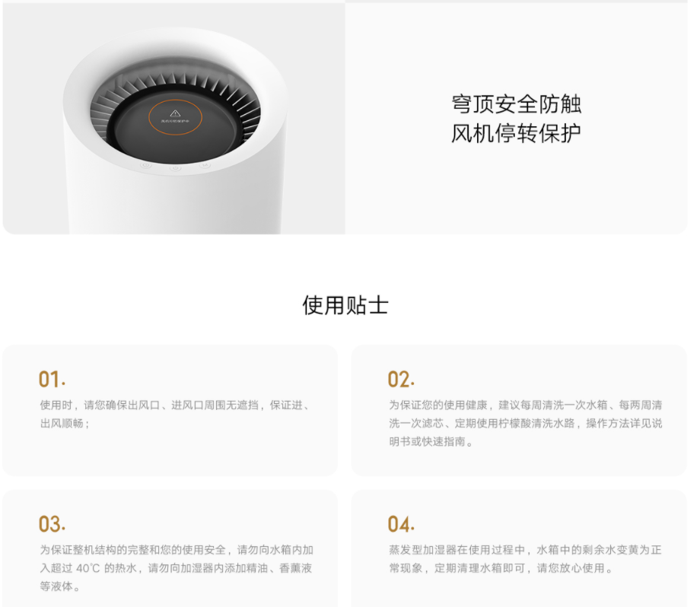Screen dimensions: 700x607
Task: Click the 穹顶安全防触 heading text
Action: point(516,104)
